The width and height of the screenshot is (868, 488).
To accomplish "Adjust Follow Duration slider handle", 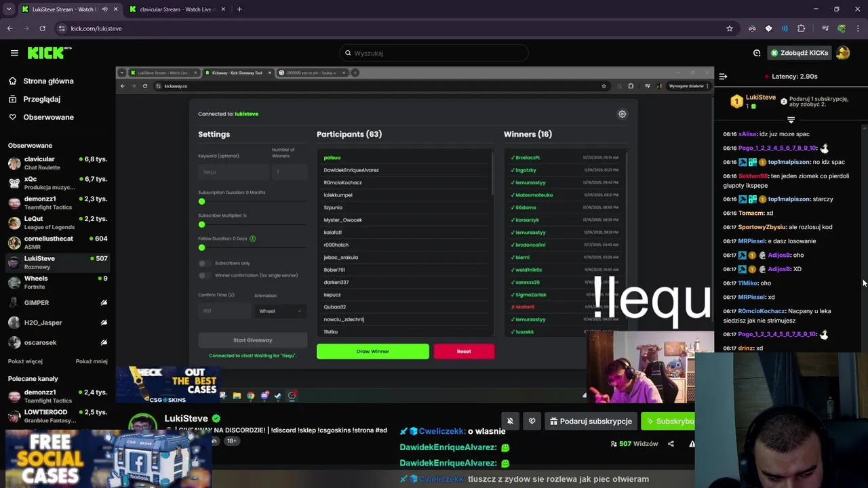I will pos(201,247).
